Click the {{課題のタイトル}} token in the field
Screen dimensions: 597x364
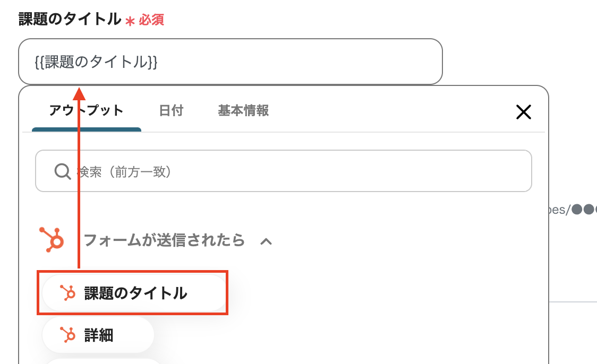96,62
